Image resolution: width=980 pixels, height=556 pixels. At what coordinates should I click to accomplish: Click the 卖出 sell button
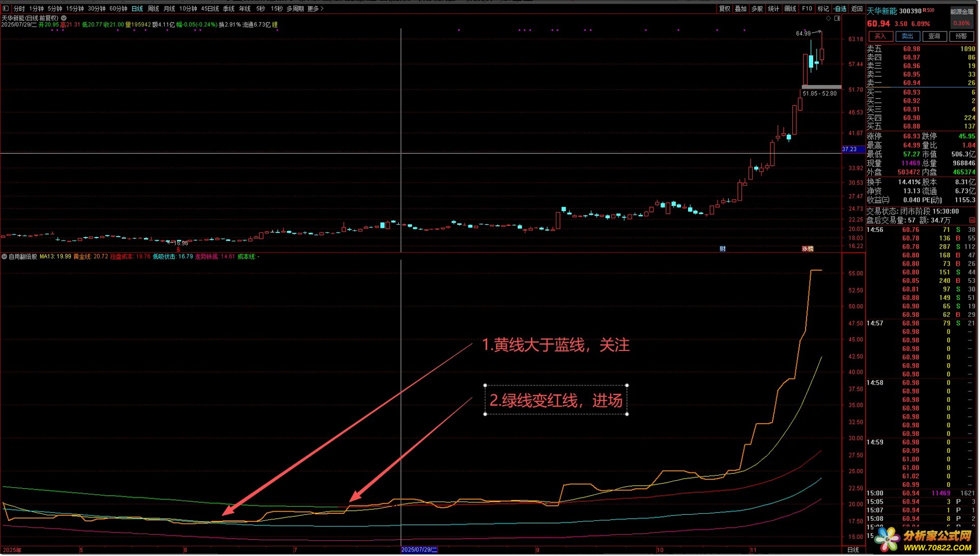(907, 36)
